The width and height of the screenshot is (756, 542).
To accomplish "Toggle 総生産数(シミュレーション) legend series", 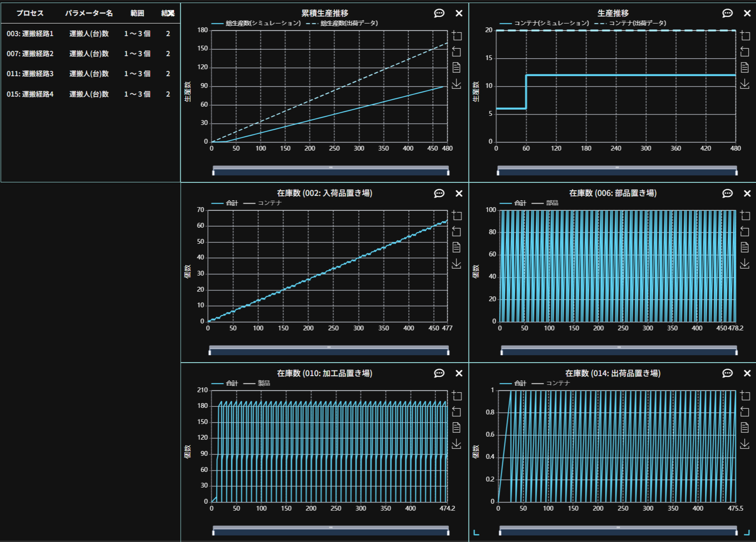I will coord(256,23).
